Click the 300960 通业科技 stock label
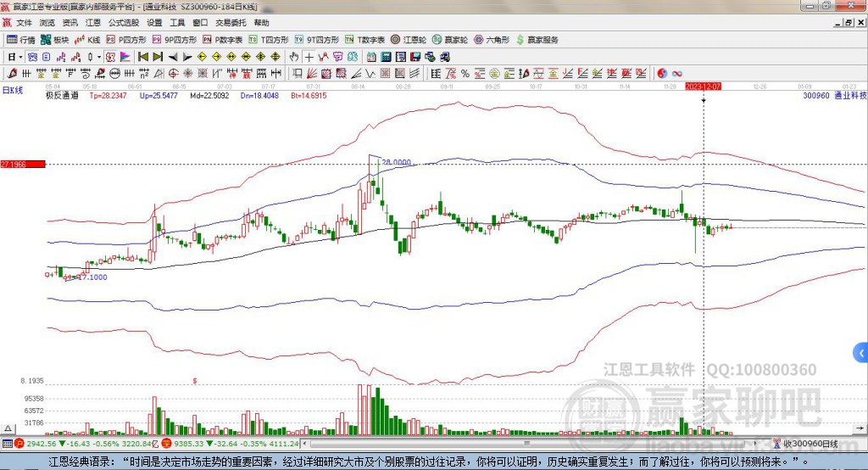This screenshot has height=470, width=868. 835,95
